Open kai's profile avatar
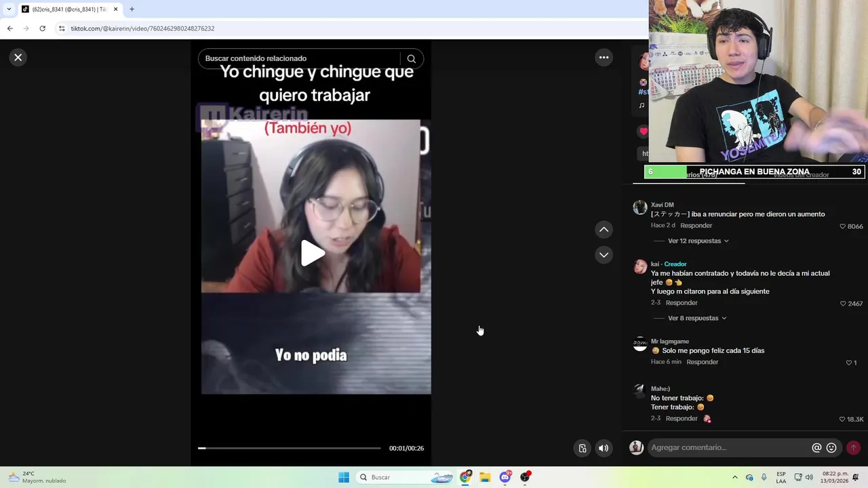Viewport: 868px width, 488px height. click(640, 266)
